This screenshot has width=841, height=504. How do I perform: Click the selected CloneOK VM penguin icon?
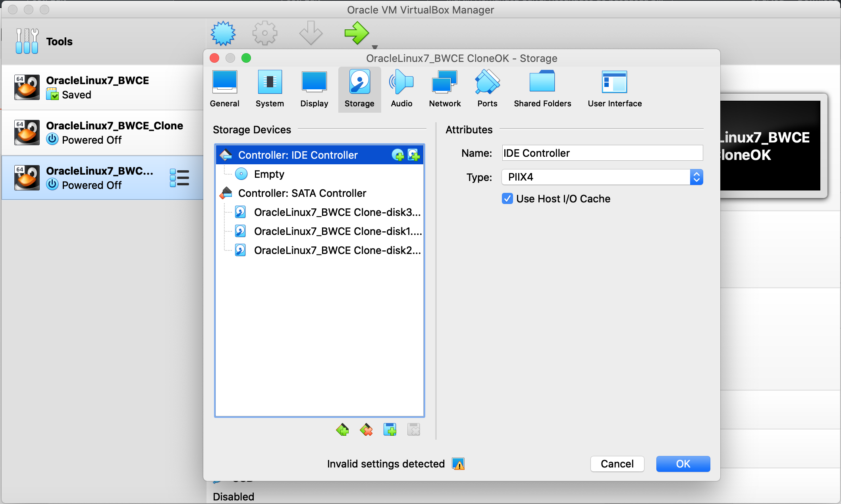[27, 178]
